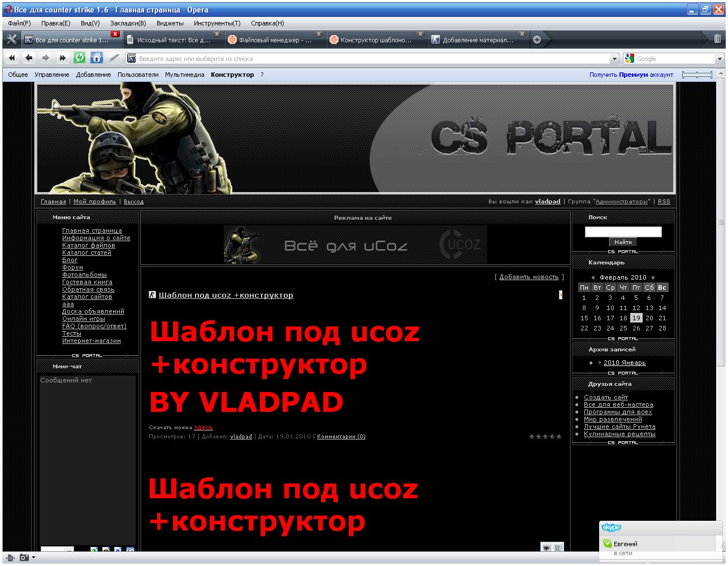This screenshot has width=728, height=566.
Task: Go to previous month in calendar
Action: click(593, 277)
